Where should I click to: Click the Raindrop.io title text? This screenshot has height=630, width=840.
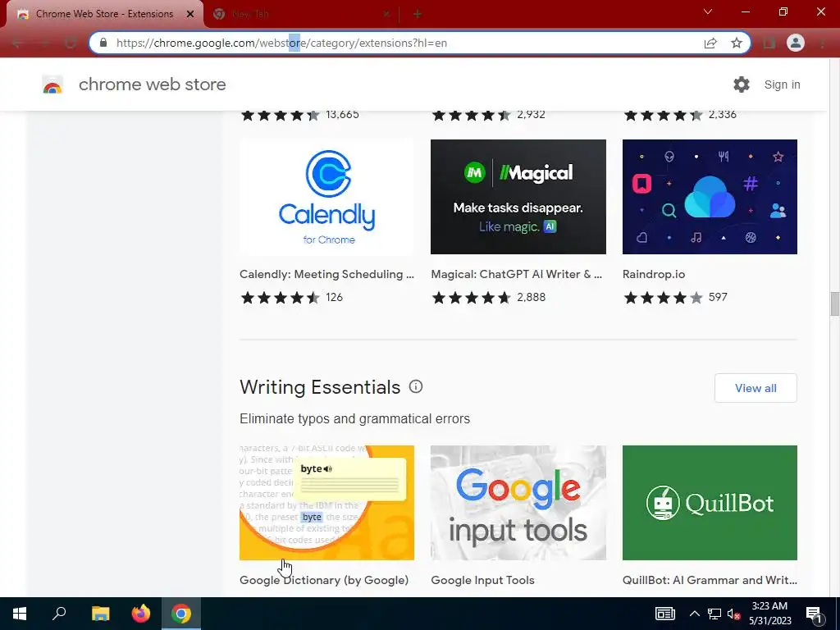pyautogui.click(x=654, y=274)
